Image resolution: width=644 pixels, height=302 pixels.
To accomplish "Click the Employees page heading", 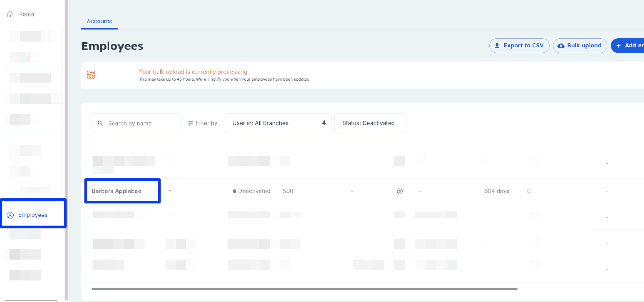I will tap(112, 46).
